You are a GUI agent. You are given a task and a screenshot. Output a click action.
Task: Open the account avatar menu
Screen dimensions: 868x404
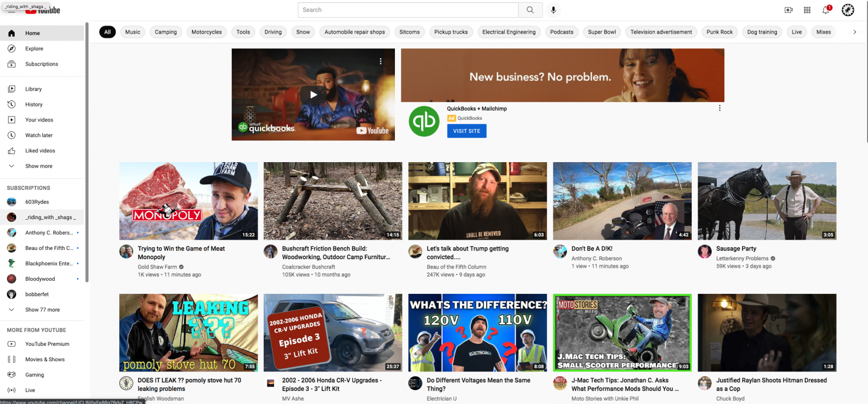coord(847,10)
